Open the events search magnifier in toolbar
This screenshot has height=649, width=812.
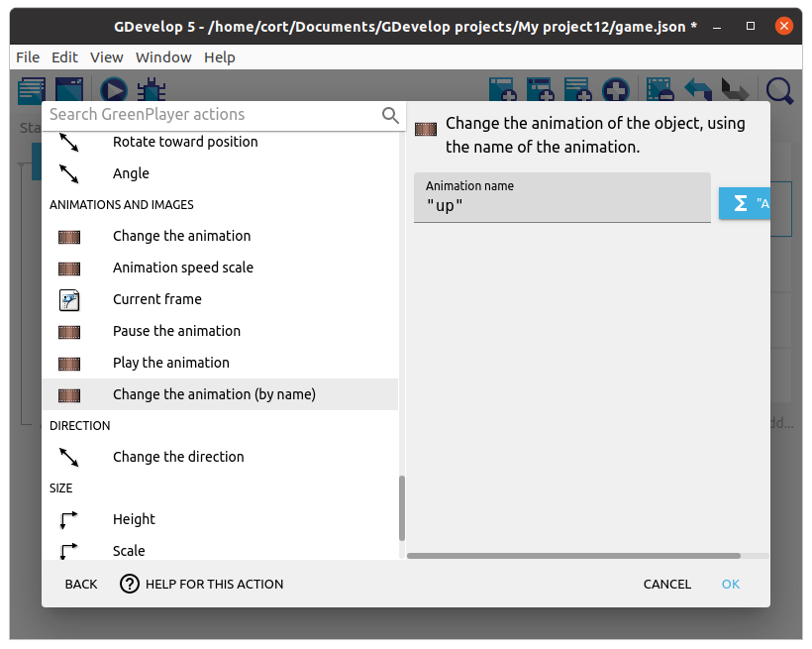(x=779, y=90)
